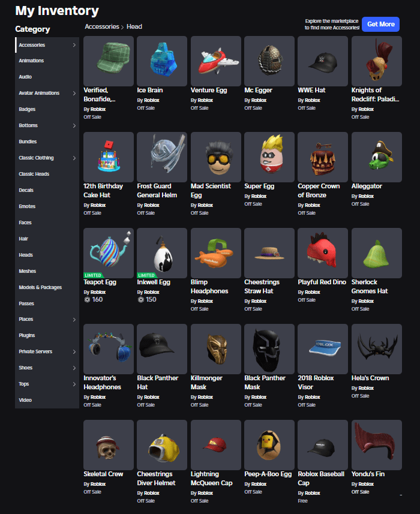The image size is (420, 514).
Task: Open the 12th Birthday Cake Hat image
Action: tap(109, 157)
